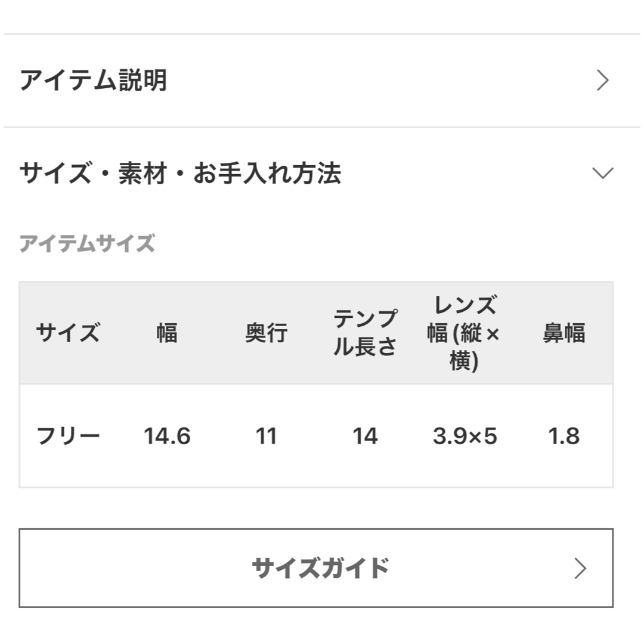Select the 鼻幅 column header

pyautogui.click(x=564, y=333)
